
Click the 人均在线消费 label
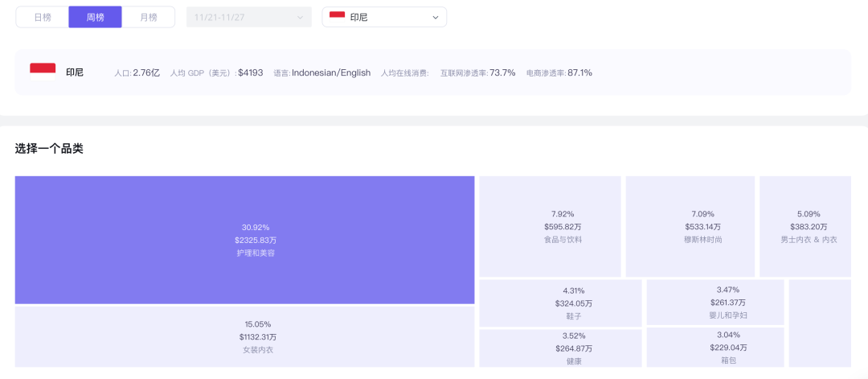pos(405,73)
